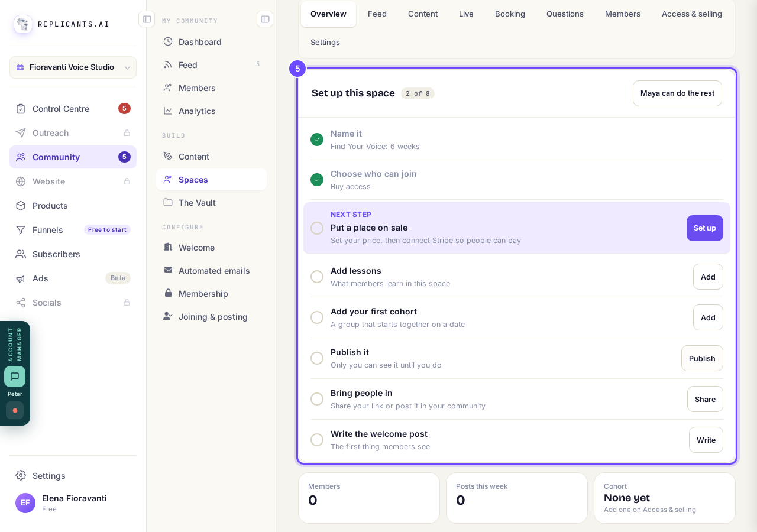Open the Membership configure item
757x532 pixels.
[x=211, y=294]
